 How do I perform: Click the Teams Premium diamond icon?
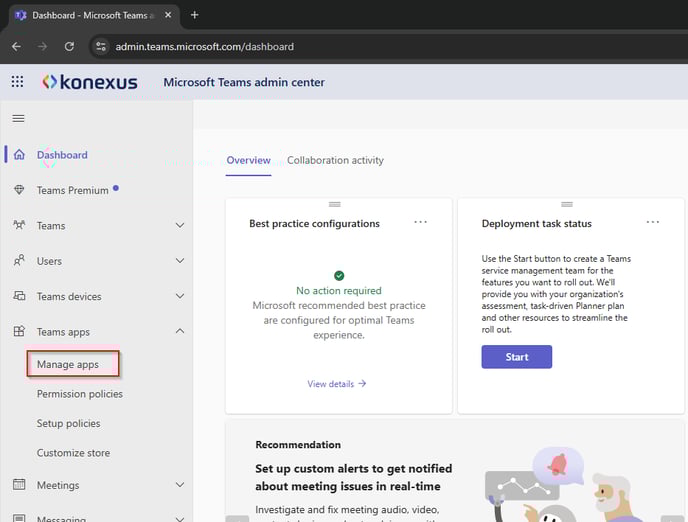point(19,190)
